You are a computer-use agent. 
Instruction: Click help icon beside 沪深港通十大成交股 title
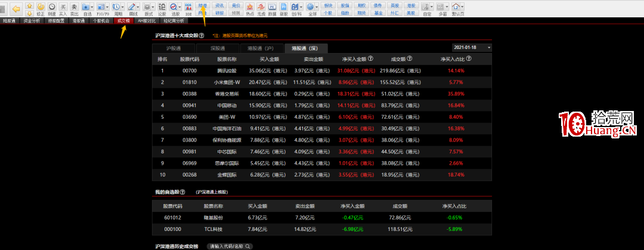click(x=202, y=36)
